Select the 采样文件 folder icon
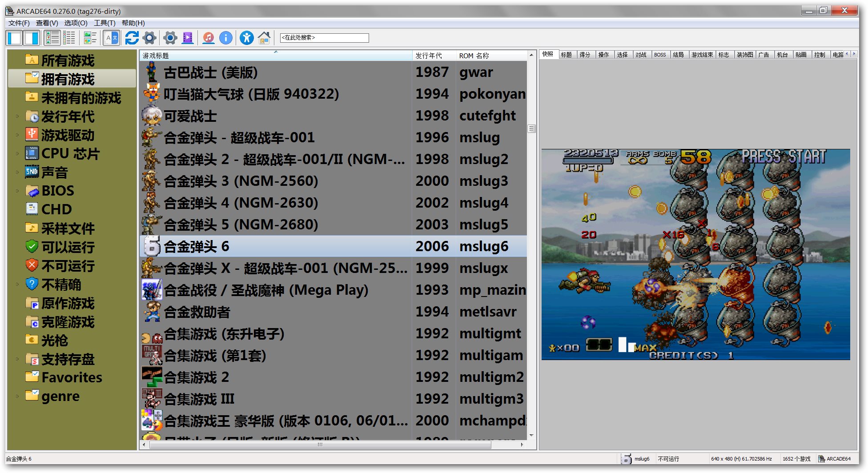 click(x=32, y=228)
